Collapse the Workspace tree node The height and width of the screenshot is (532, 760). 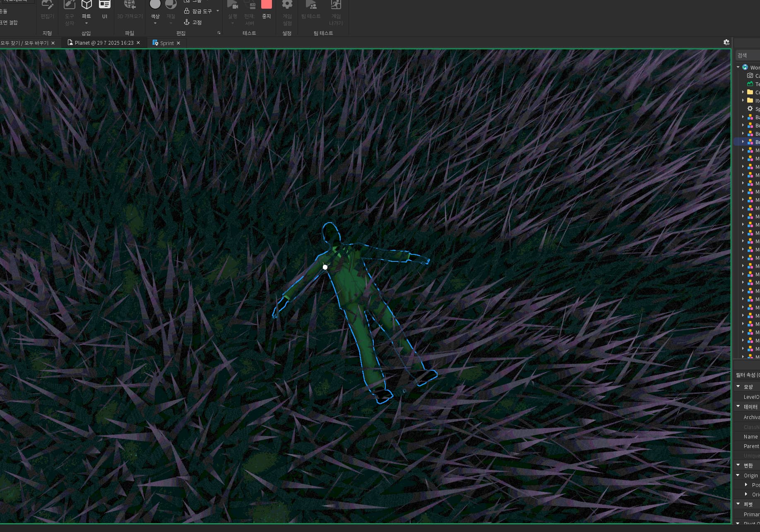pyautogui.click(x=738, y=67)
